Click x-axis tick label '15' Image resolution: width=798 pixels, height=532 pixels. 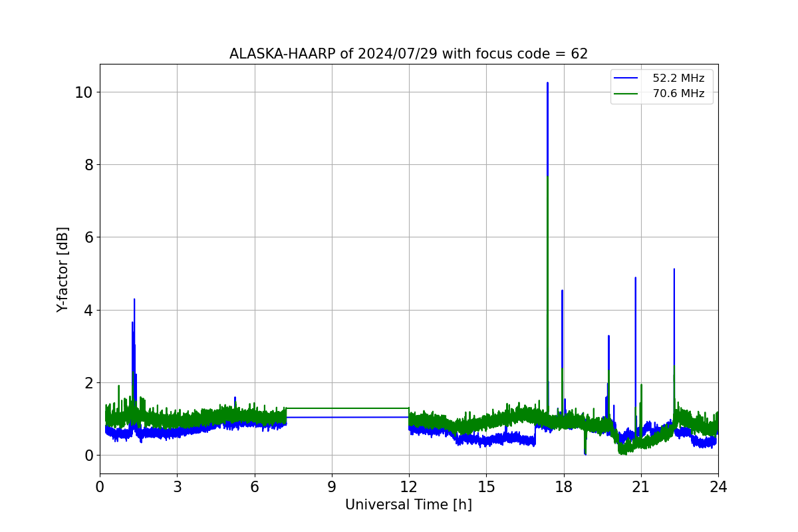click(486, 486)
